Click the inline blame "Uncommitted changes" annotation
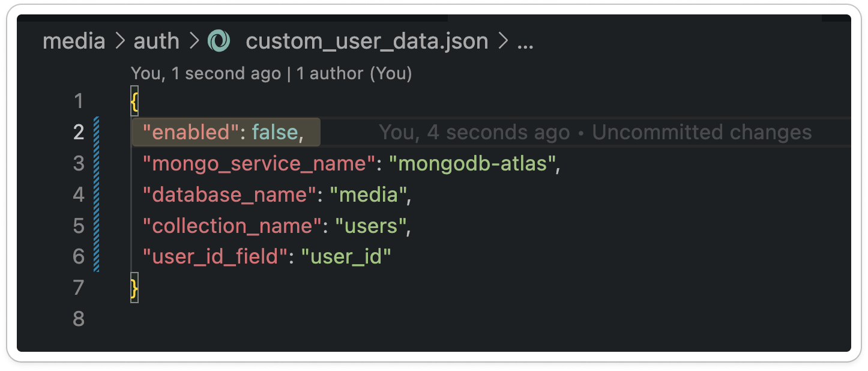The image size is (868, 371). (702, 132)
